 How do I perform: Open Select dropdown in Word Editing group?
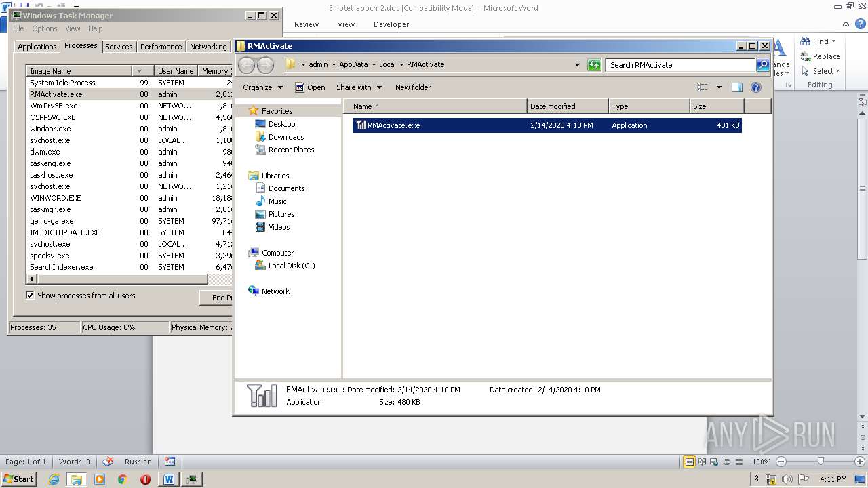pyautogui.click(x=821, y=71)
